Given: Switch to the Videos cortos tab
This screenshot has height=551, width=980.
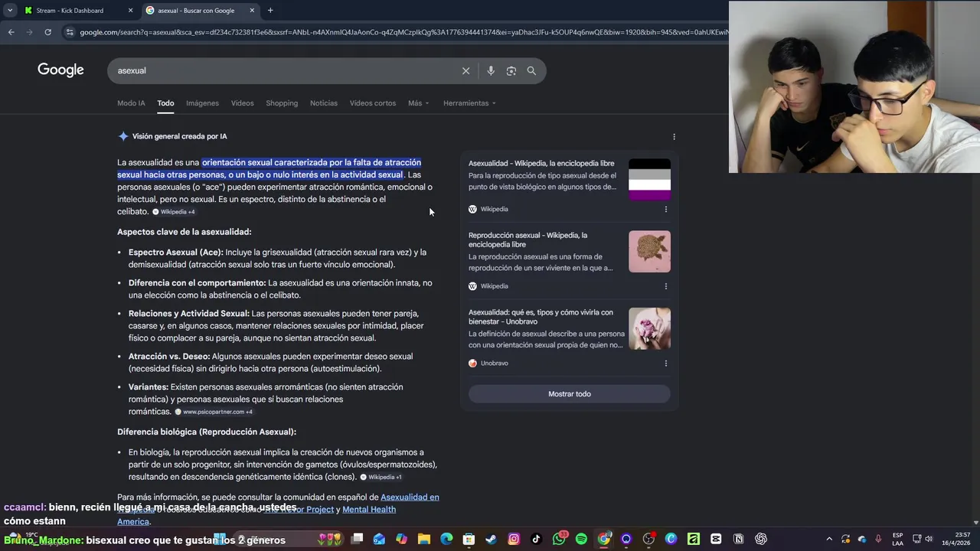Looking at the screenshot, I should (x=373, y=103).
